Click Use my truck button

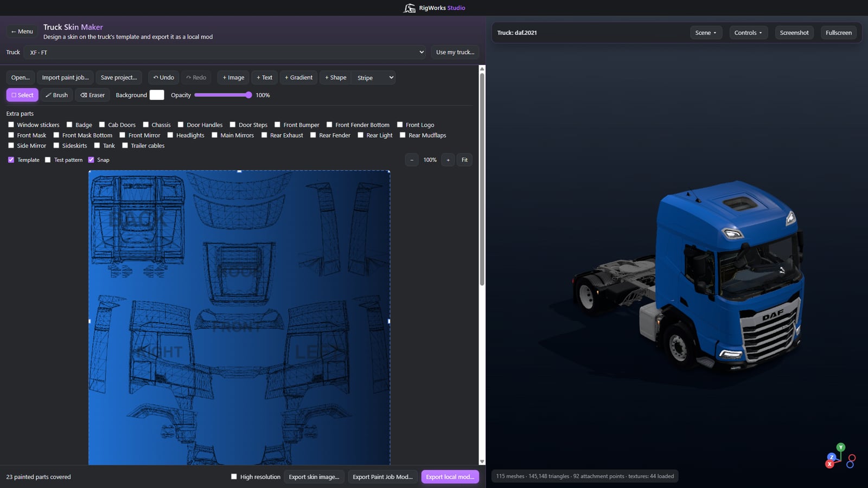point(455,52)
